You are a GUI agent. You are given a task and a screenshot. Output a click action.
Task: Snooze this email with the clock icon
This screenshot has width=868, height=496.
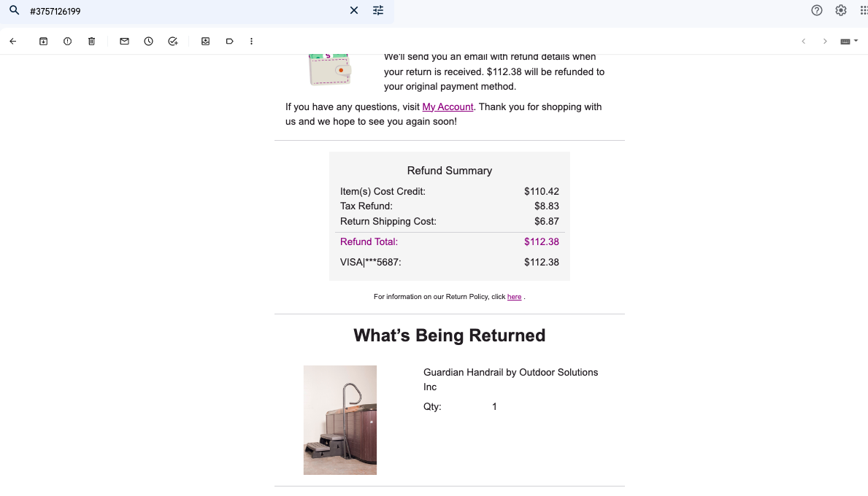(x=148, y=42)
